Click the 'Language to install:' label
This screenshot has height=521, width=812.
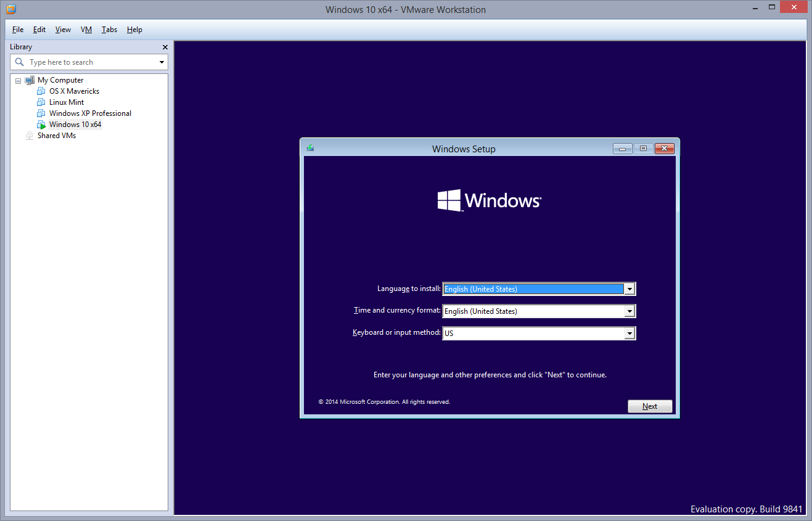coord(409,289)
